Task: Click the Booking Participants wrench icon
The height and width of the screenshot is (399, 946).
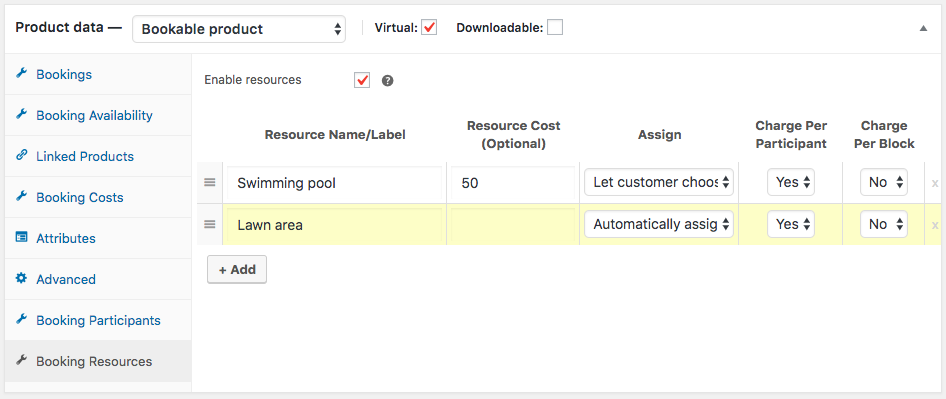Action: (x=21, y=319)
